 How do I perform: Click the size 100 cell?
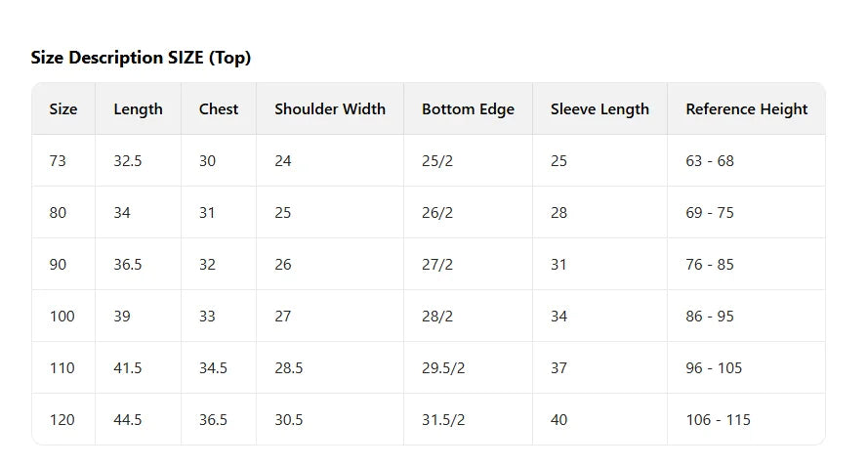point(62,316)
